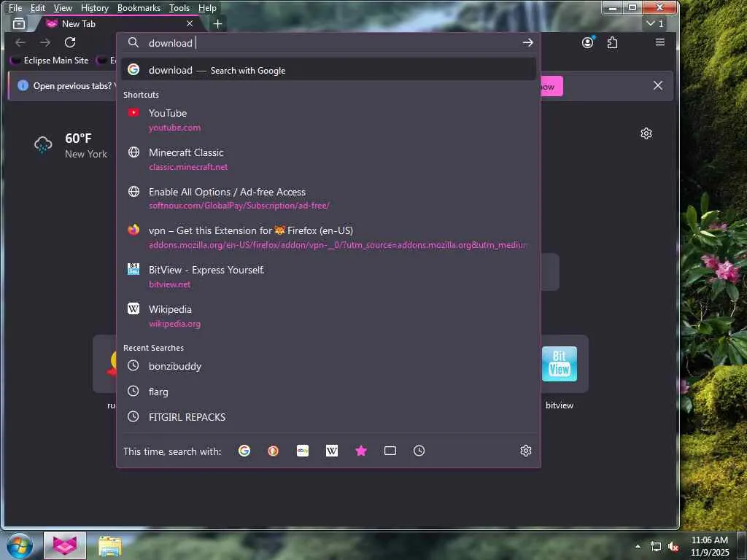The height and width of the screenshot is (560, 747).
Task: Click the address bar input with 'download'
Action: (x=329, y=43)
